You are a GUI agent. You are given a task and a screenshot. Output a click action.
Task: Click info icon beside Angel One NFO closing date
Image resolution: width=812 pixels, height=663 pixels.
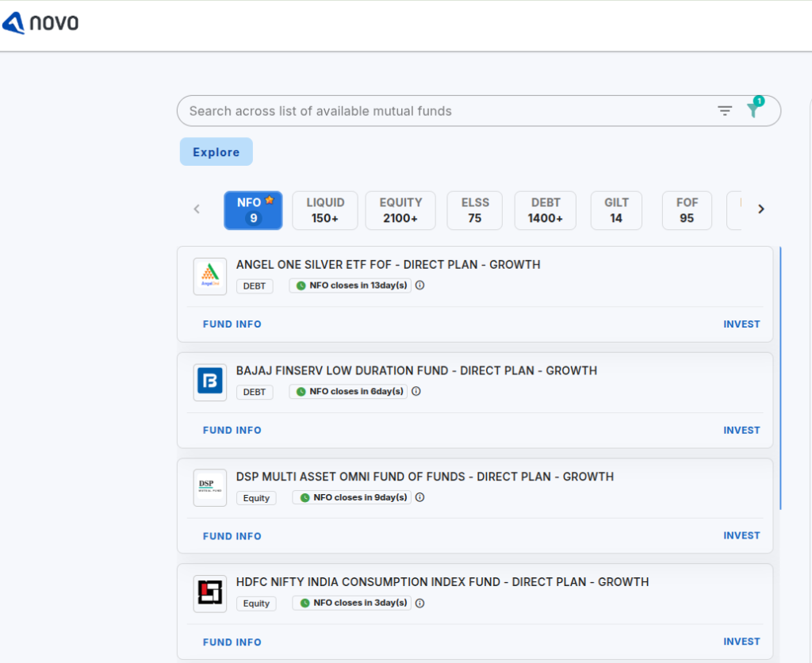click(420, 286)
